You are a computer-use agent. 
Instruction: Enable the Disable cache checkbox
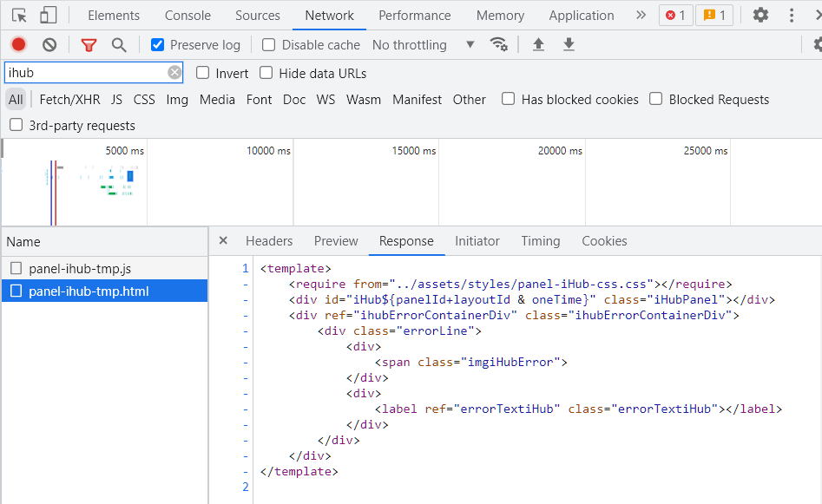tap(269, 45)
